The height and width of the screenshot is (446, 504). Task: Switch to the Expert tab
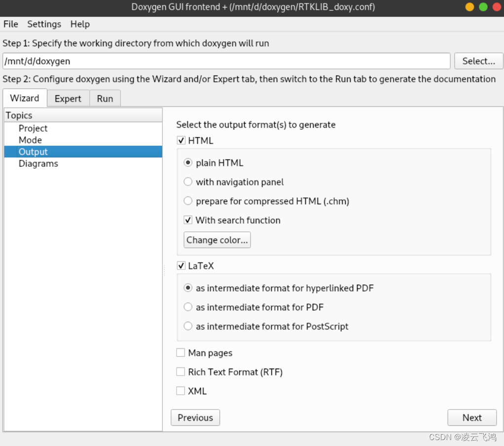68,99
